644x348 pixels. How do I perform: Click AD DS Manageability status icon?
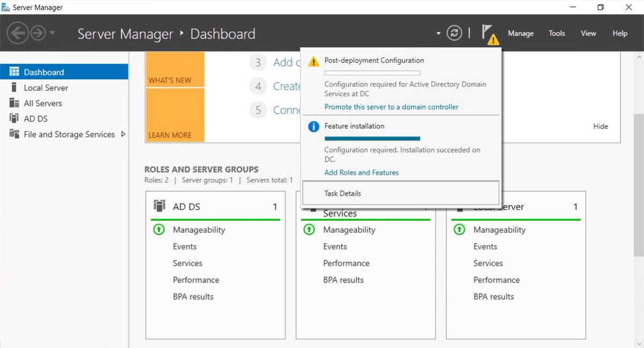tap(159, 230)
